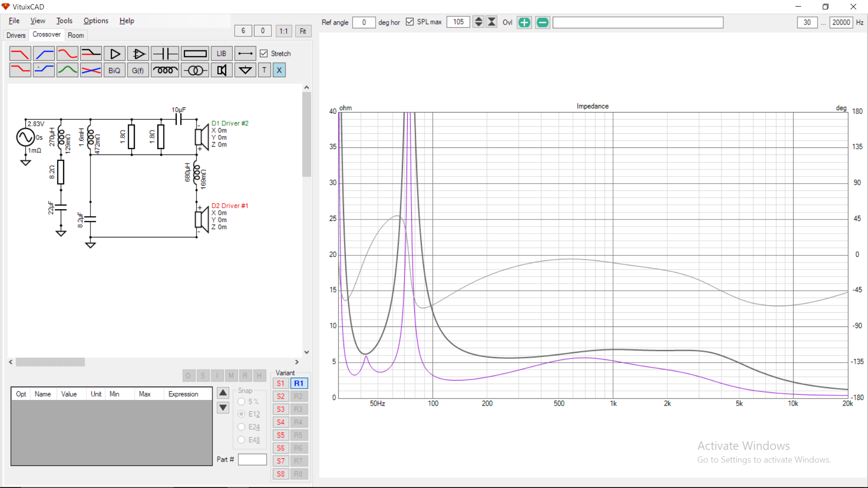Click the Fit zoom button

coord(303,31)
